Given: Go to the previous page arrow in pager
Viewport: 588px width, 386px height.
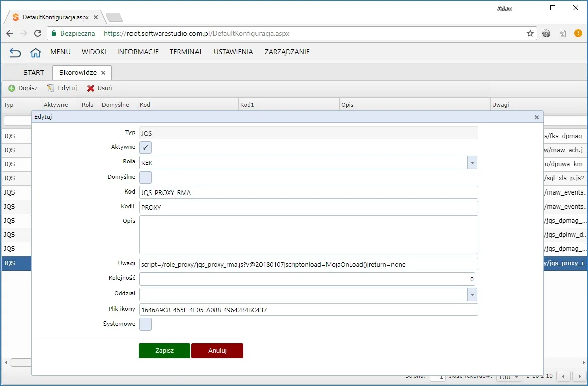Looking at the screenshot, I should pyautogui.click(x=563, y=376).
